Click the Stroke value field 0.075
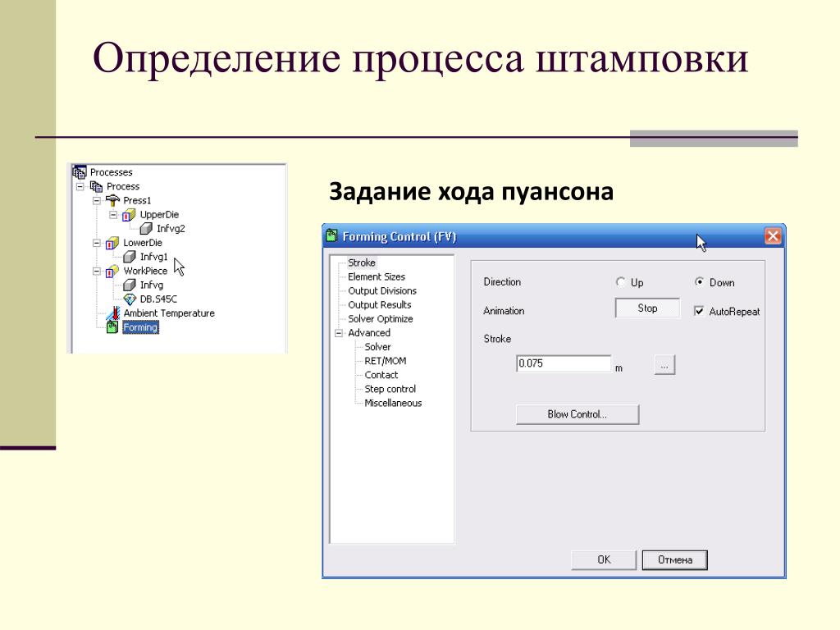This screenshot has height=630, width=840. pos(563,363)
